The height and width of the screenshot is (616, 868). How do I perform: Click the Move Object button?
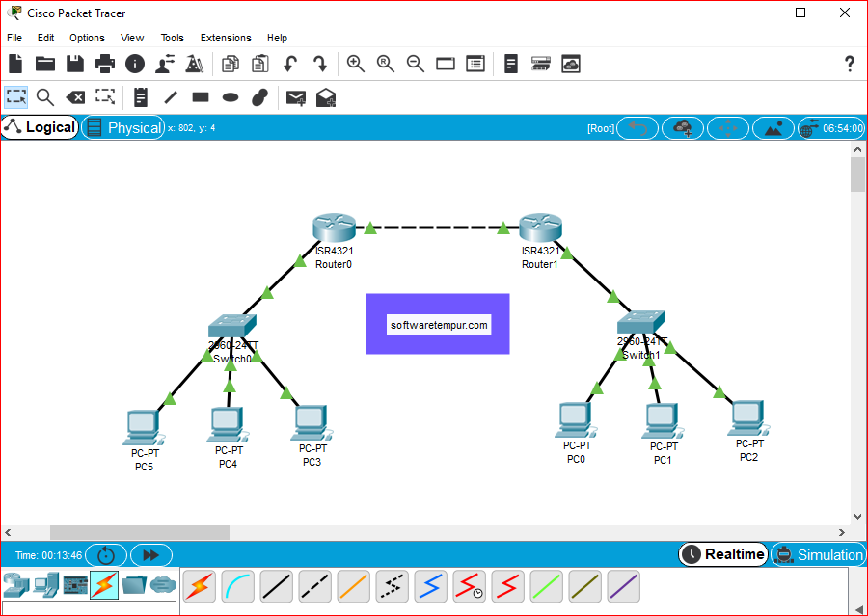pyautogui.click(x=728, y=128)
